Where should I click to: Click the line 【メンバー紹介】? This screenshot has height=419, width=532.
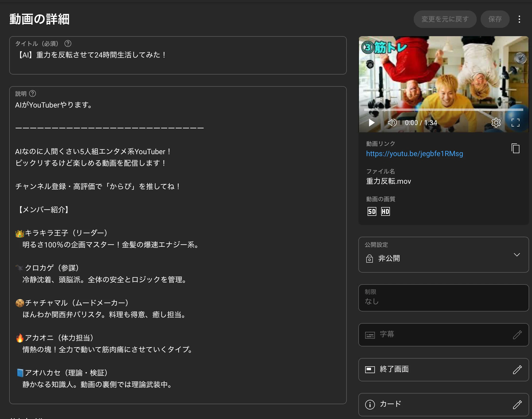[x=43, y=209]
